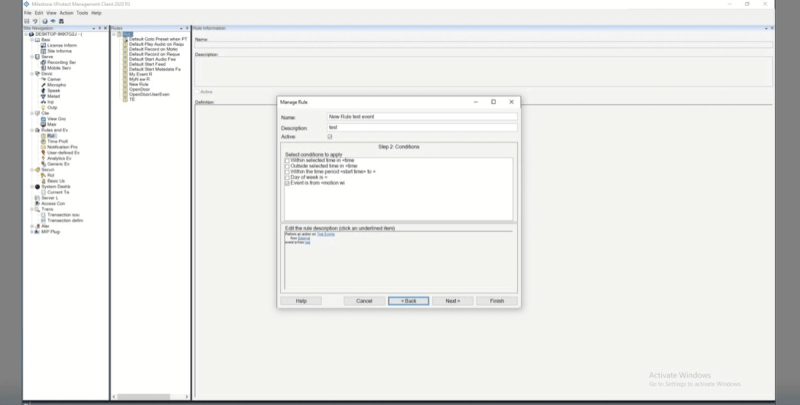Viewport: 800px width, 405px height.
Task: Click the Test Events underlined link
Action: click(326, 234)
